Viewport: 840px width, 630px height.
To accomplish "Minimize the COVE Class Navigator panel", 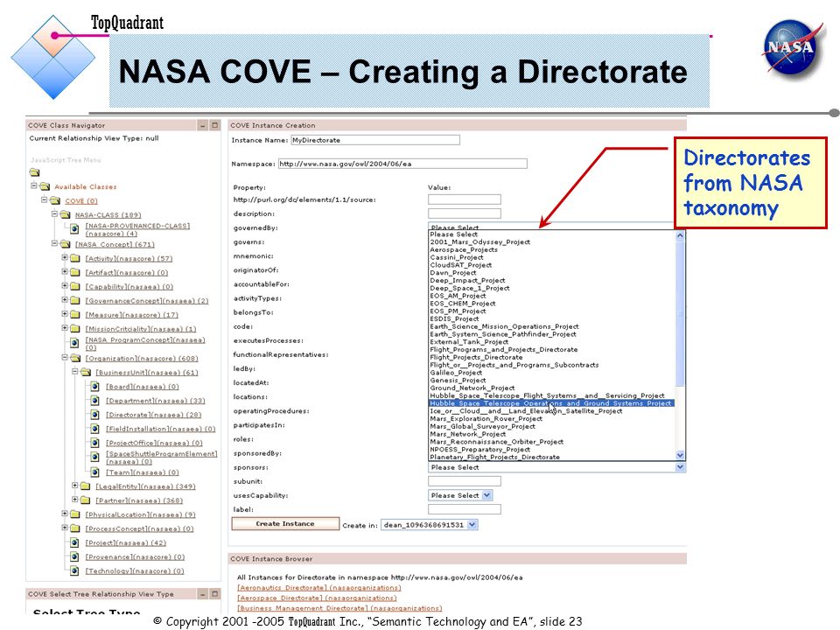I will click(x=203, y=125).
